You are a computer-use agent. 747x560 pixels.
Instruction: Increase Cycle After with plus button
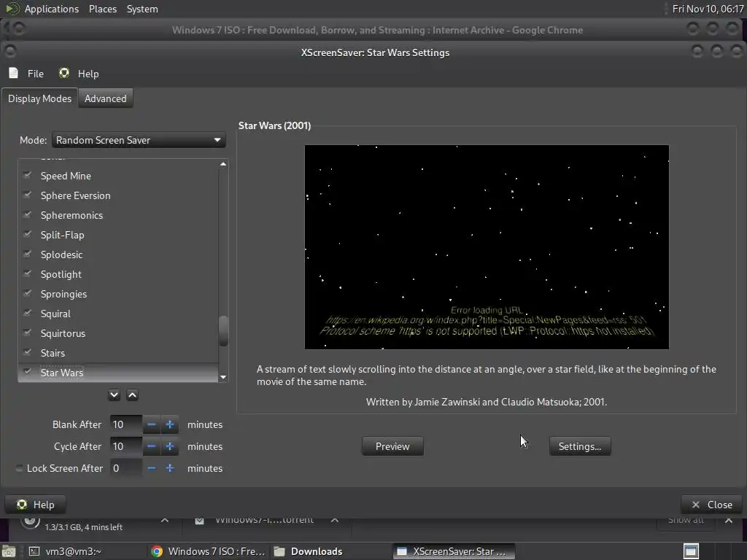pos(169,446)
